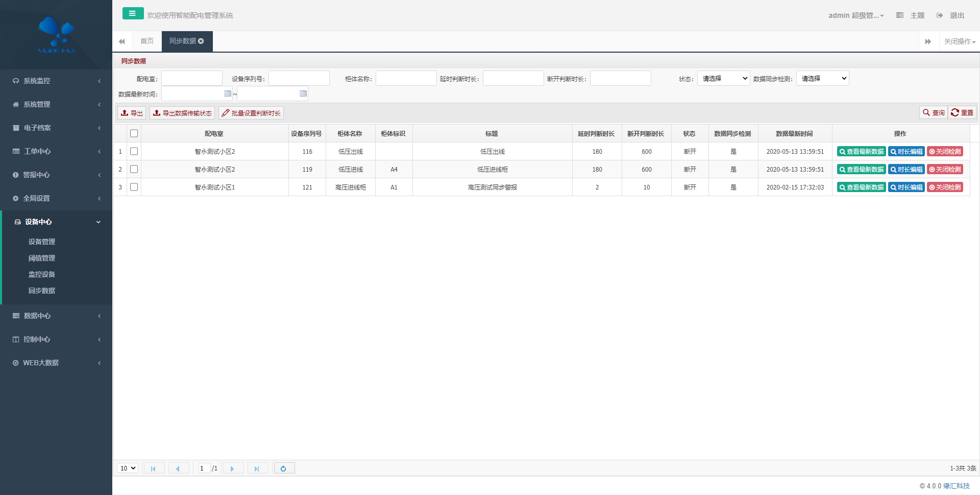Click the right double-arrow tab scroll icon
The height and width of the screenshot is (495, 980).
coord(928,42)
